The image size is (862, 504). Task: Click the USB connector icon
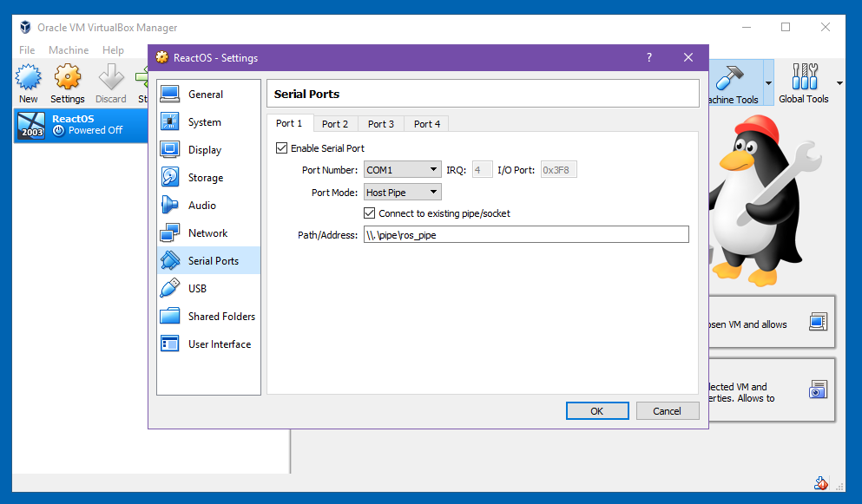click(x=170, y=288)
